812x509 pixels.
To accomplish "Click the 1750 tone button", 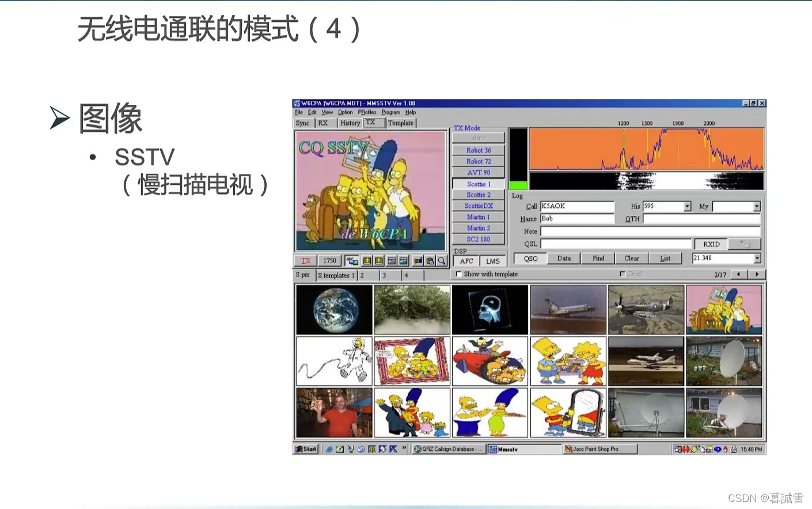I will pos(329,261).
